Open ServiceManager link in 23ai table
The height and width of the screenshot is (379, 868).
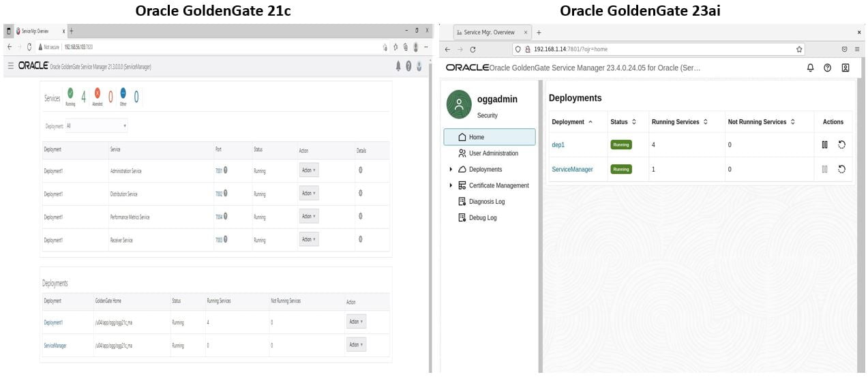pyautogui.click(x=572, y=169)
